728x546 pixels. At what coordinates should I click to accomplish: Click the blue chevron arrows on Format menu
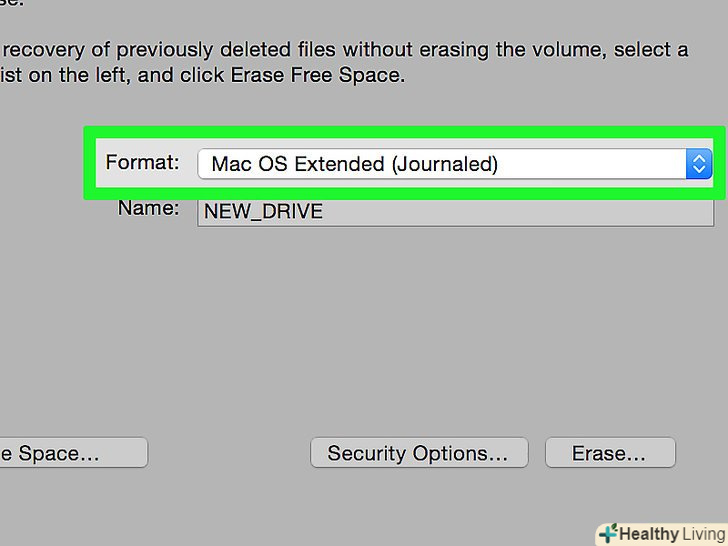point(698,164)
